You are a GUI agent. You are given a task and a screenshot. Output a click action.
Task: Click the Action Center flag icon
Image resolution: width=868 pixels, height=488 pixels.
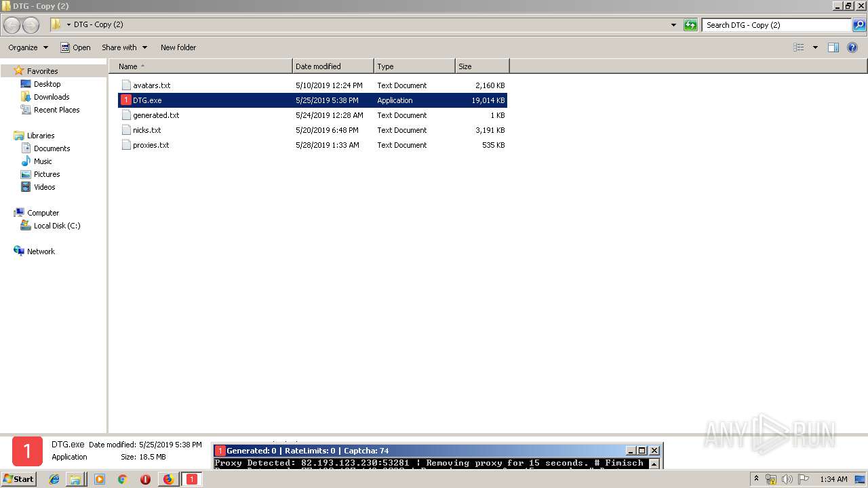click(x=804, y=479)
